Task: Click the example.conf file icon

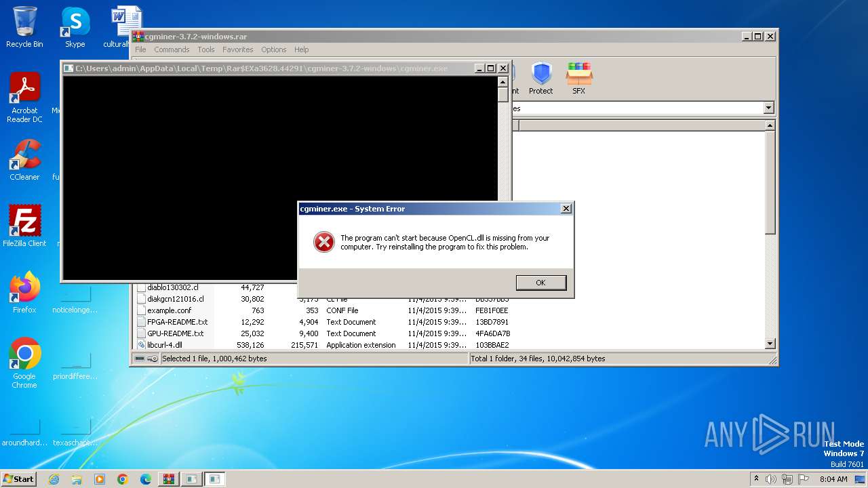Action: coord(141,310)
